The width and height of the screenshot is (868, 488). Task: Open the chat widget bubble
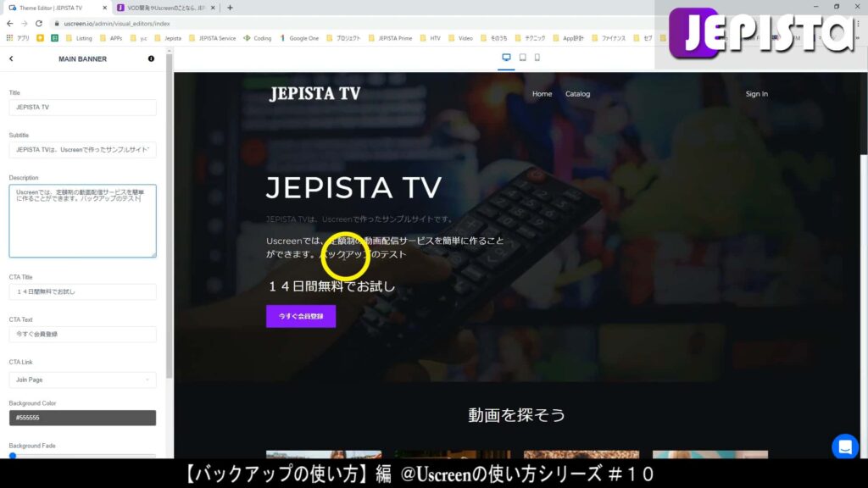click(844, 446)
